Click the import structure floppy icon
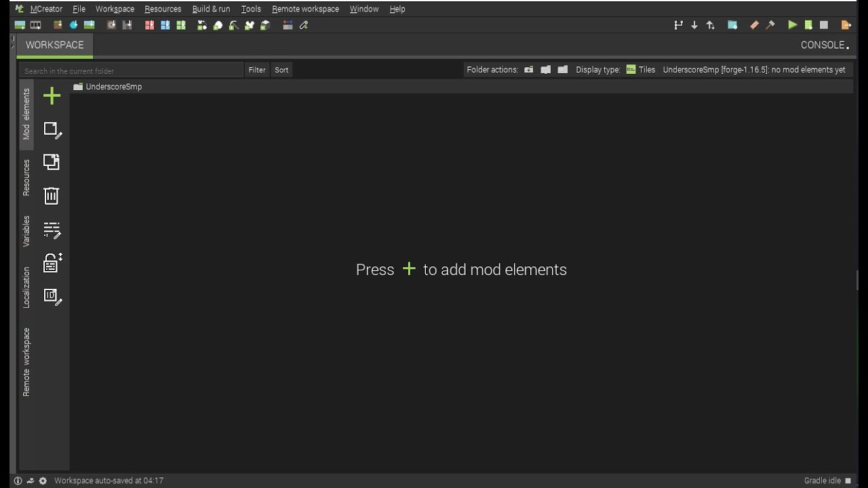 pos(127,25)
